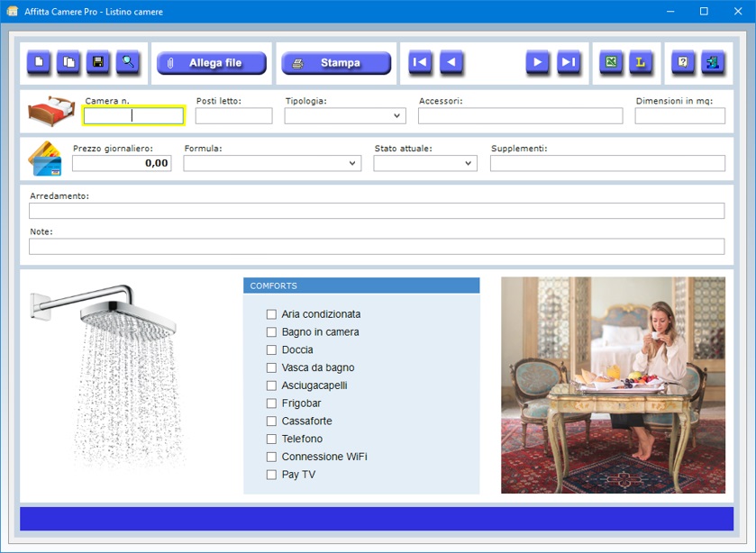Click the Affitta Camere Pro title icon

pos(12,11)
